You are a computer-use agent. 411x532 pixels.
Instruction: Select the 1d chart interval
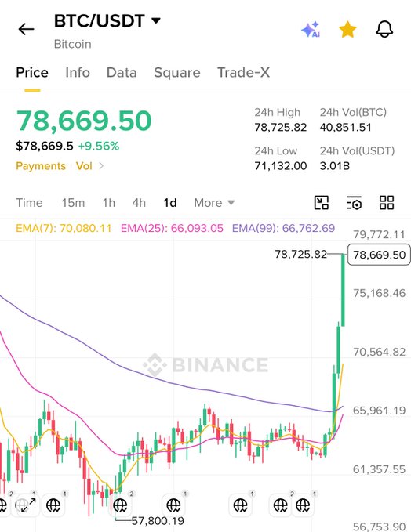coord(170,203)
